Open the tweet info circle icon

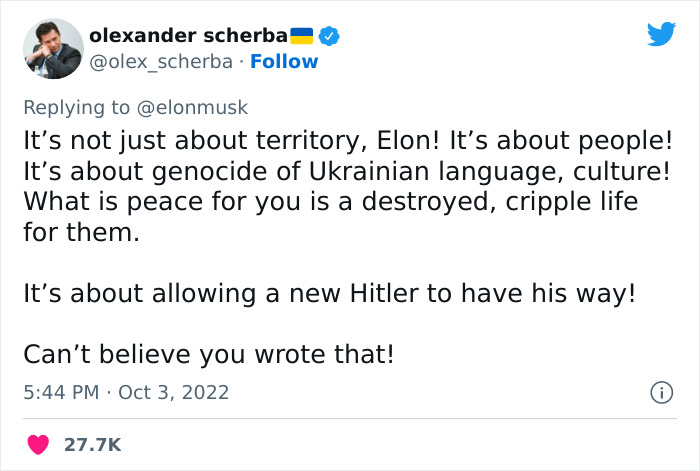[660, 393]
